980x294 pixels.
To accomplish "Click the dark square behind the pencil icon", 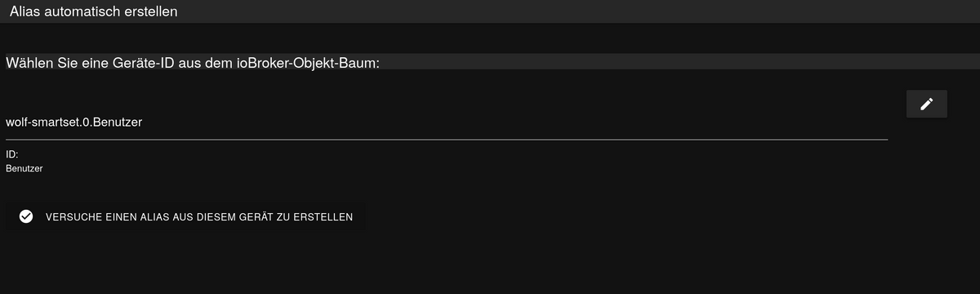I will [x=926, y=104].
